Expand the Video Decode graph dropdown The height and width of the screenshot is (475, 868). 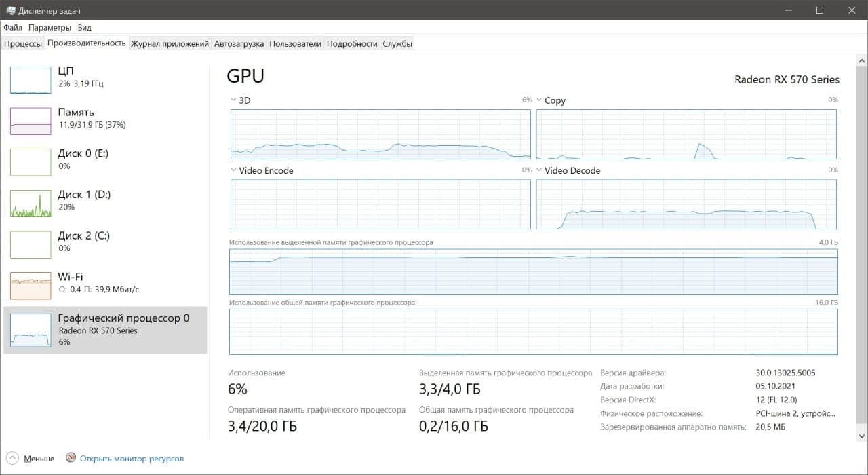click(540, 170)
